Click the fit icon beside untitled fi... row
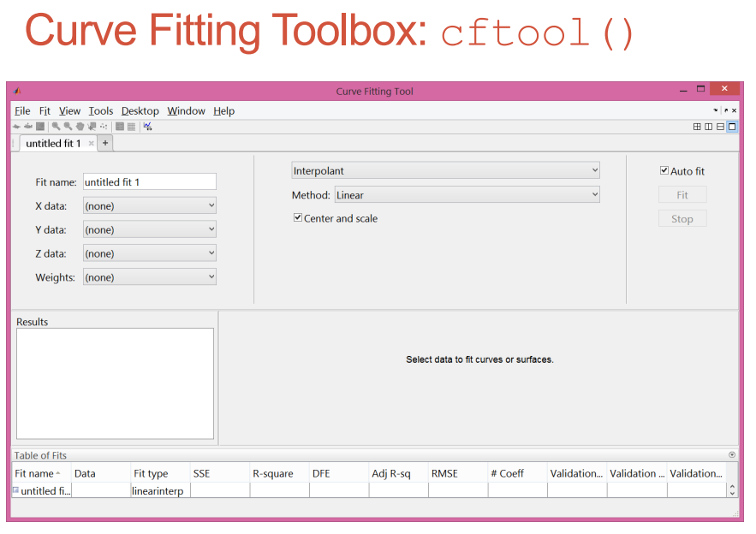 coord(16,490)
